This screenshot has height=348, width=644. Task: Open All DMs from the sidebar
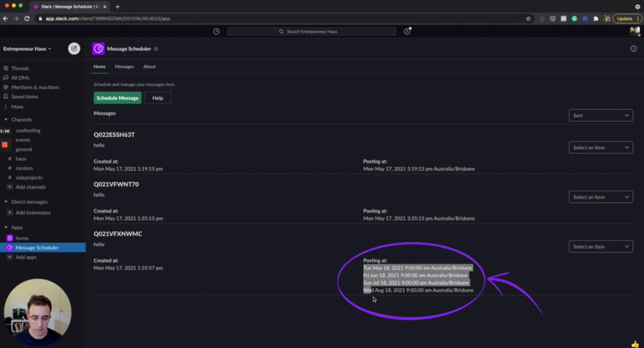(x=6, y=77)
